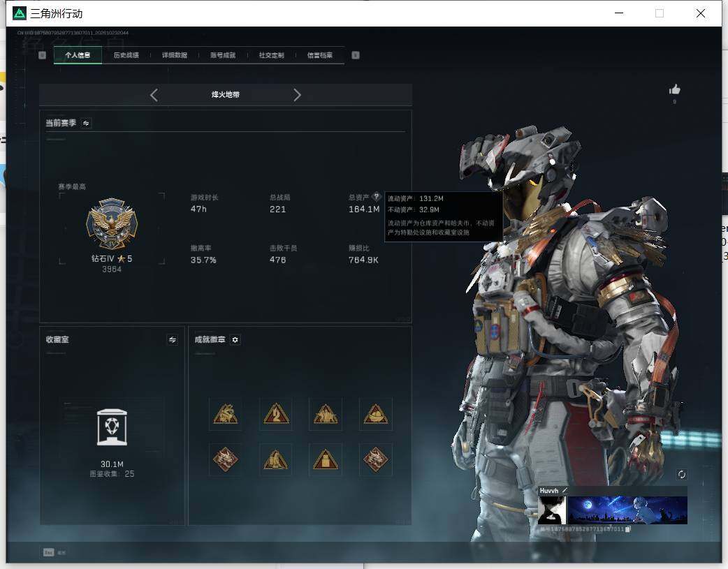Select the backpack triangle badge in the bottom row
This screenshot has height=569, width=728.
[326, 459]
